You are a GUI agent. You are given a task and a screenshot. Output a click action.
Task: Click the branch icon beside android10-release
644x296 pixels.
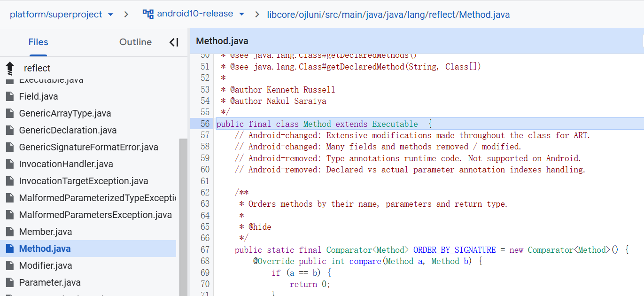(148, 14)
